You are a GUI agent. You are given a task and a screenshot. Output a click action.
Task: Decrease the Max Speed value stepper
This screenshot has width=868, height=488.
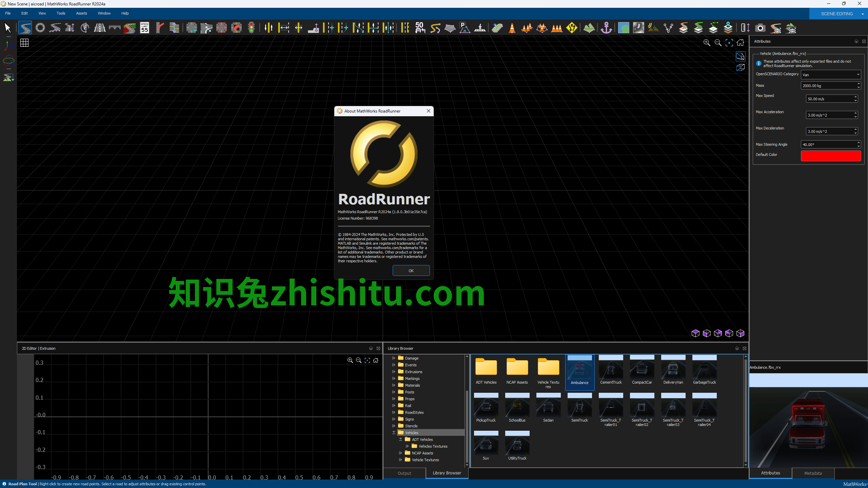point(856,101)
